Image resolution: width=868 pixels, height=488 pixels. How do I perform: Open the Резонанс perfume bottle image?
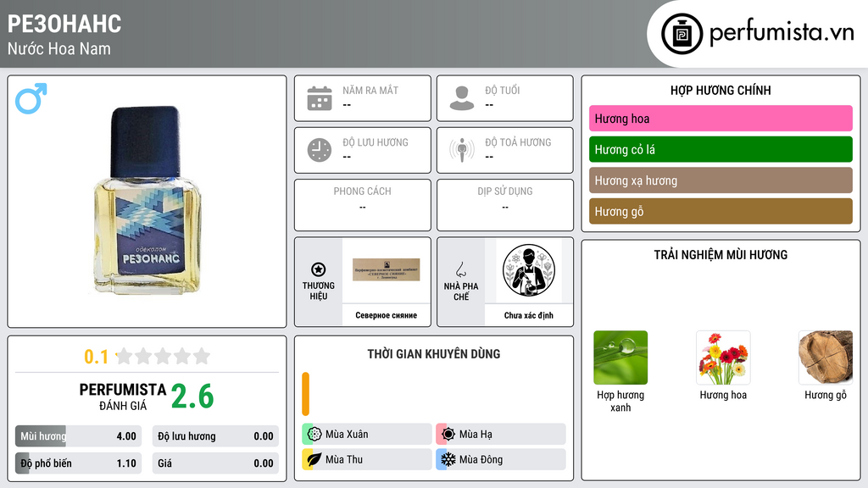tap(147, 200)
